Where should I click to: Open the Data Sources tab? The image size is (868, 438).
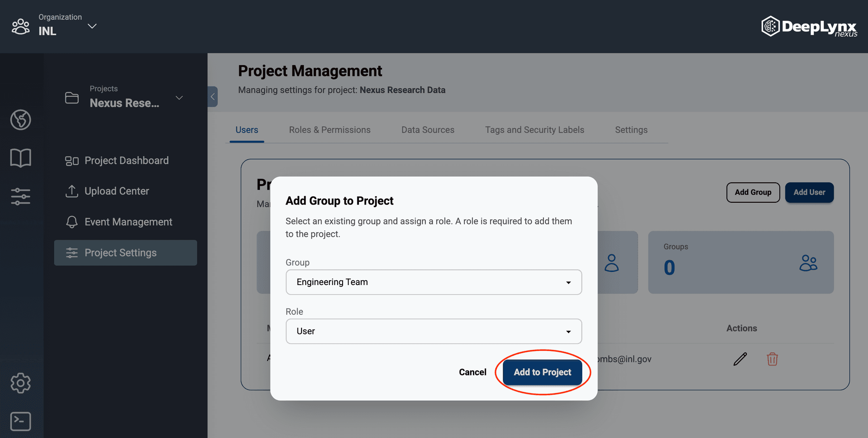click(428, 130)
